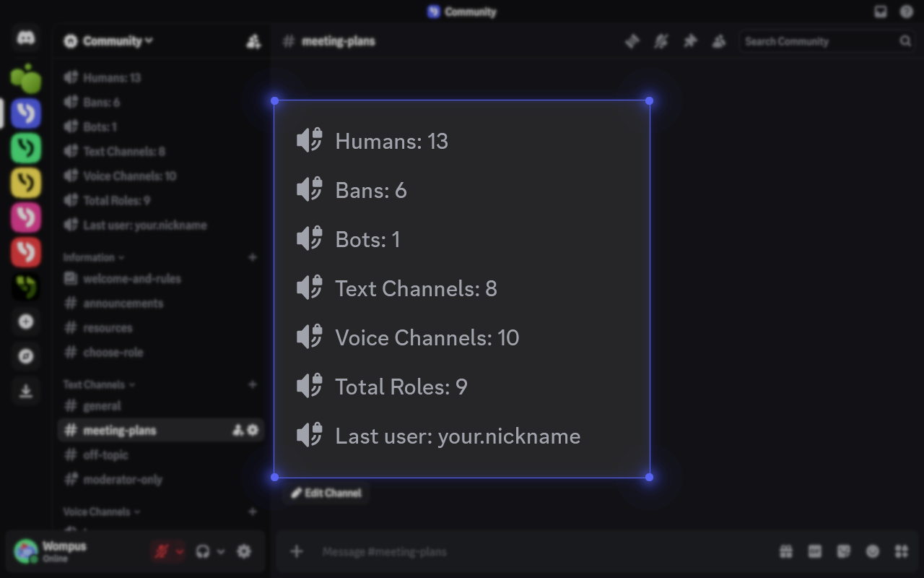Click the Edit Channel button
The height and width of the screenshot is (578, 924).
point(326,493)
